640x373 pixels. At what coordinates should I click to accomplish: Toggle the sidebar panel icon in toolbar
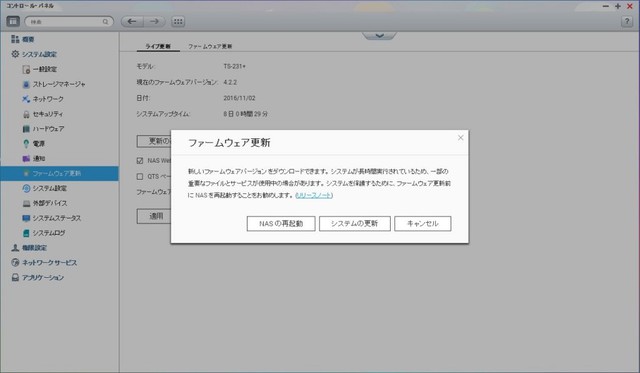(x=13, y=21)
